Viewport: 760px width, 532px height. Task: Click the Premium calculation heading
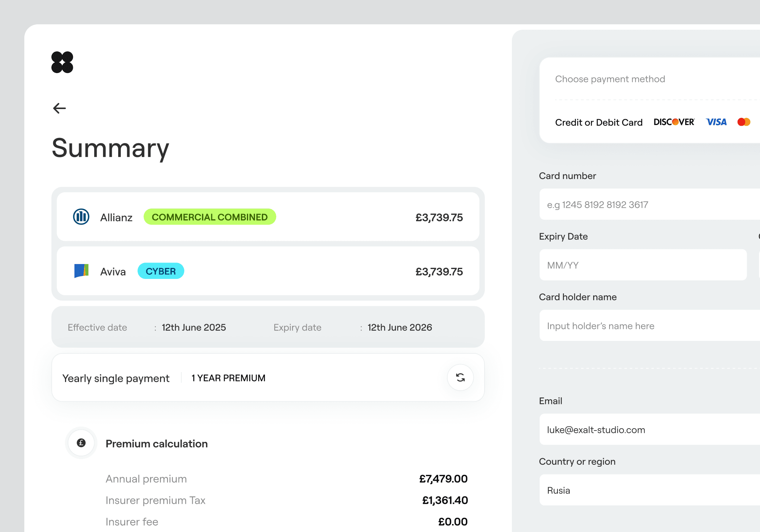click(157, 444)
